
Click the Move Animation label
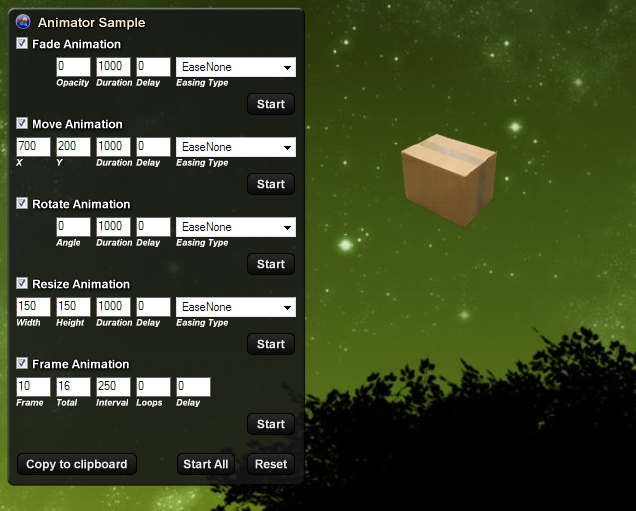tap(77, 124)
